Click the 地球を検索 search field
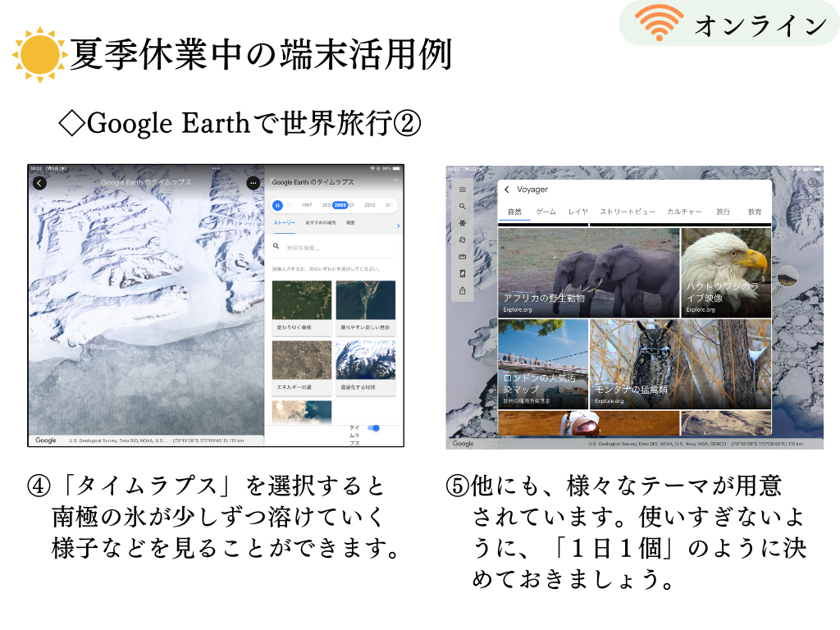 [x=334, y=248]
